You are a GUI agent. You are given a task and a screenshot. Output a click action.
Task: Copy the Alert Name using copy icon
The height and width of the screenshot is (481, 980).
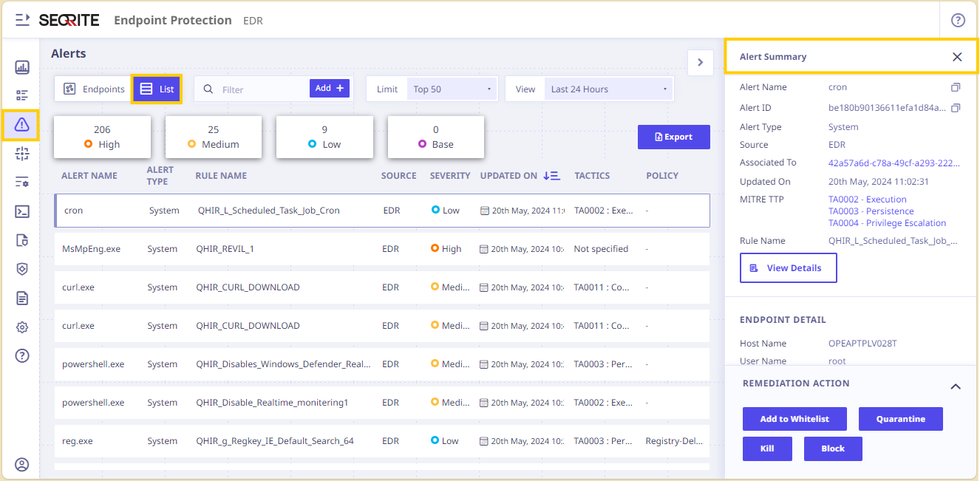(x=956, y=87)
